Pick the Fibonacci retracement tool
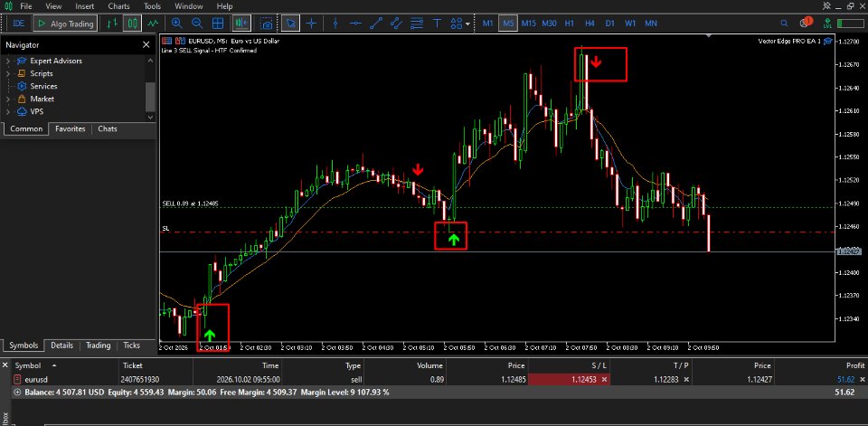Image resolution: width=868 pixels, height=426 pixels. point(416,24)
